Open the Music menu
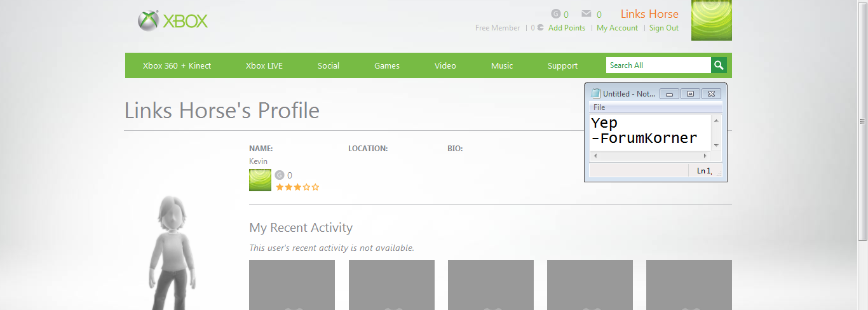This screenshot has height=310, width=868. click(x=502, y=65)
